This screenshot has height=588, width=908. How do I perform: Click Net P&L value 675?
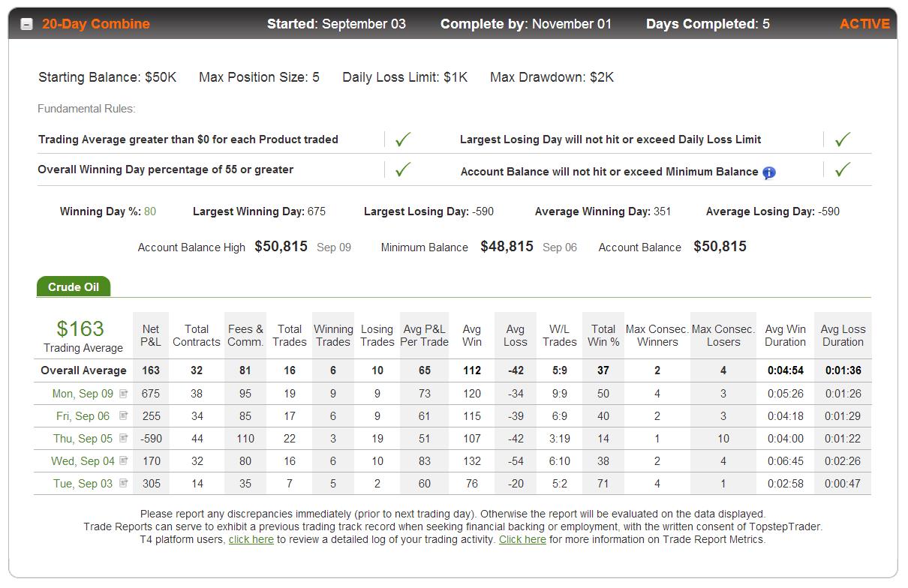click(151, 394)
